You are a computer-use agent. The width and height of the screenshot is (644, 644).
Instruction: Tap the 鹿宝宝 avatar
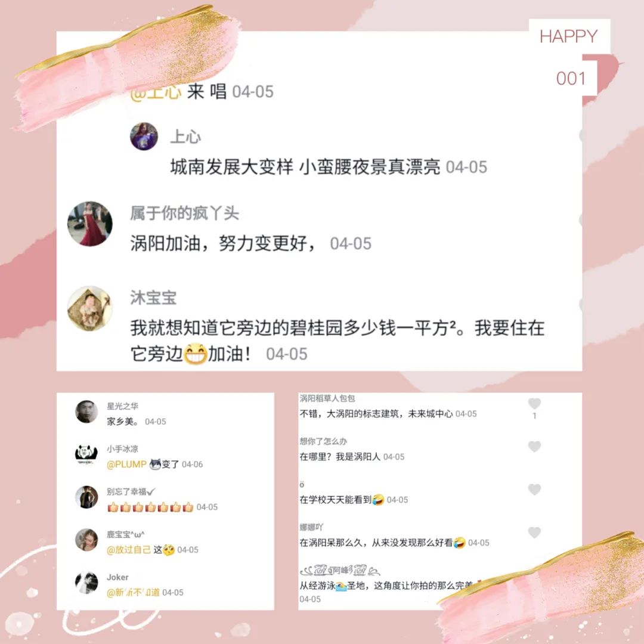(x=86, y=540)
